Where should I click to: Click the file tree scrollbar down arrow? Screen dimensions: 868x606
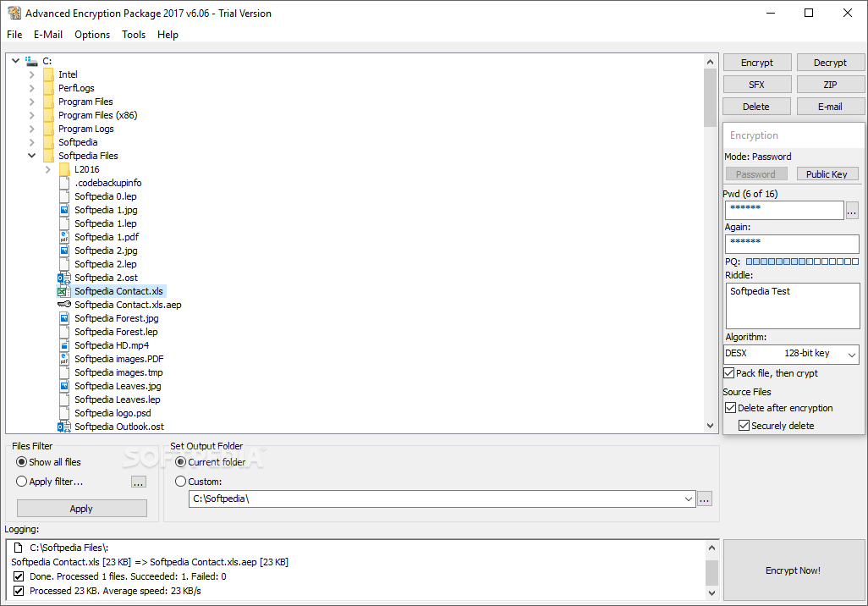pos(711,426)
